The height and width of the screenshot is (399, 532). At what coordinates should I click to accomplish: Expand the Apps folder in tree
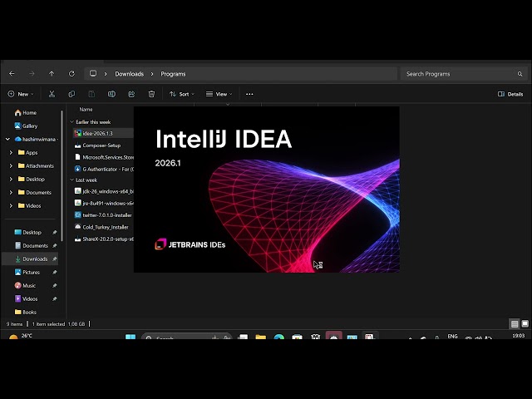[11, 152]
